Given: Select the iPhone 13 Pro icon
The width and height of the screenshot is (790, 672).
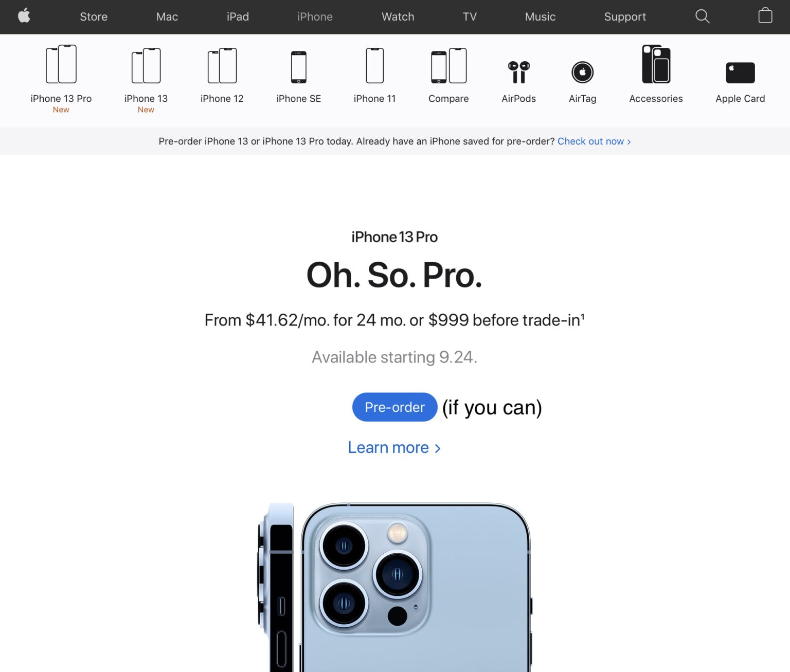Looking at the screenshot, I should click(x=61, y=64).
